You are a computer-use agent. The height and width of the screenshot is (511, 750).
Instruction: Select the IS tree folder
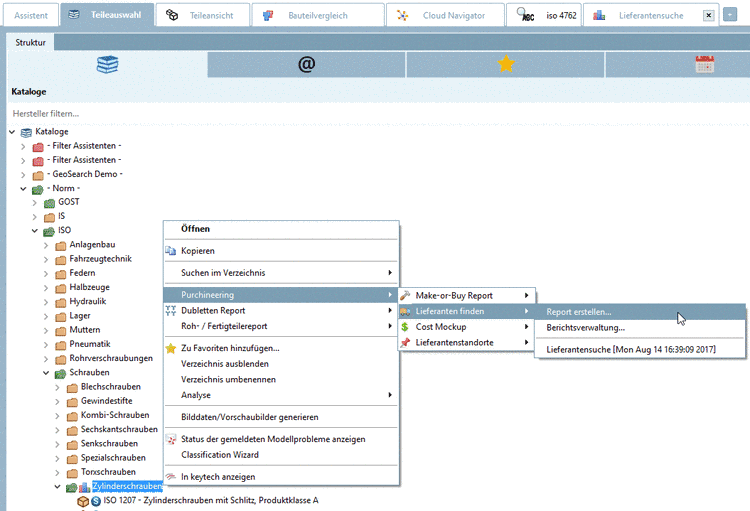[x=61, y=216]
